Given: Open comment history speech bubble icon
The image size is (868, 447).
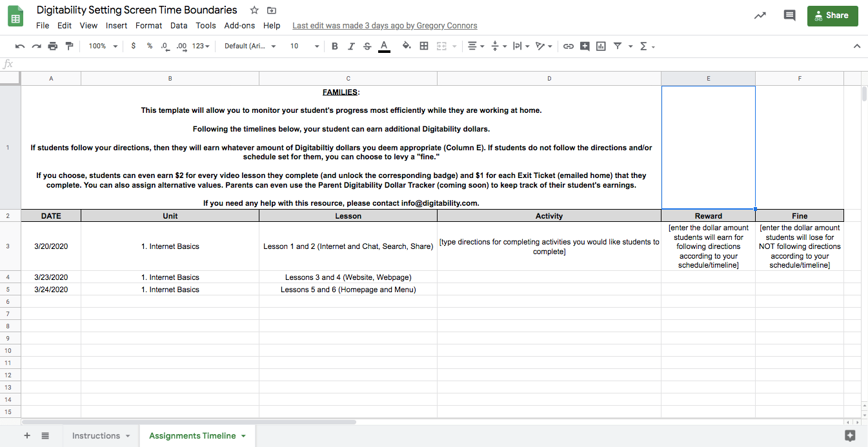Looking at the screenshot, I should (789, 15).
